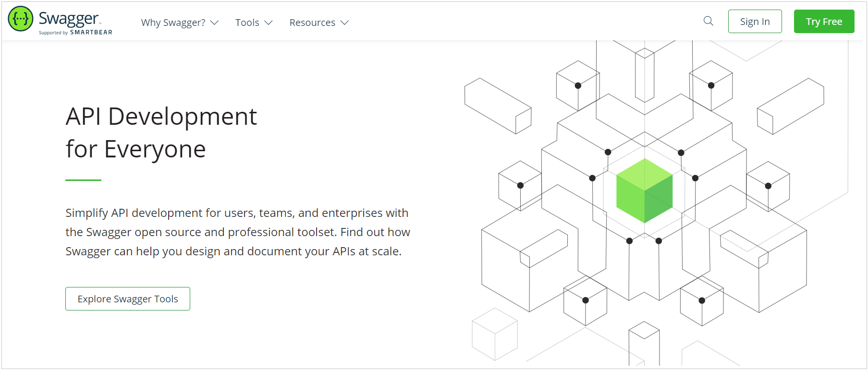The height and width of the screenshot is (370, 868).
Task: Click the green divider line under the headline
Action: pos(83,180)
